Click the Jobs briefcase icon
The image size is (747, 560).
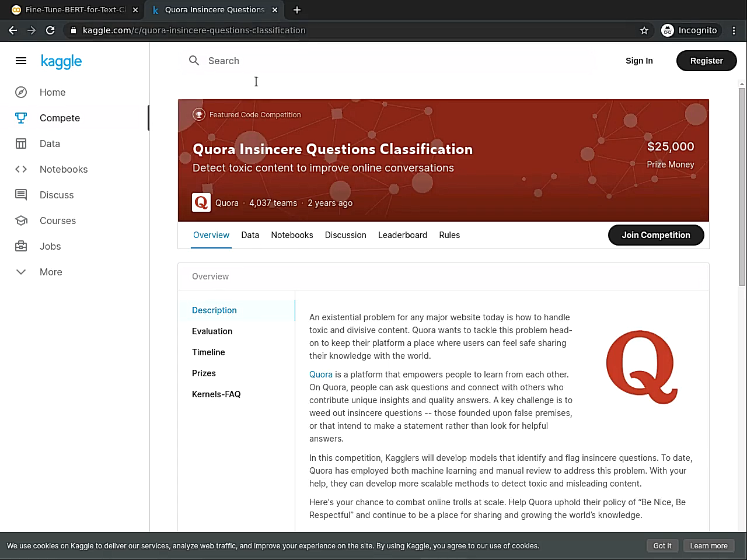click(x=21, y=246)
